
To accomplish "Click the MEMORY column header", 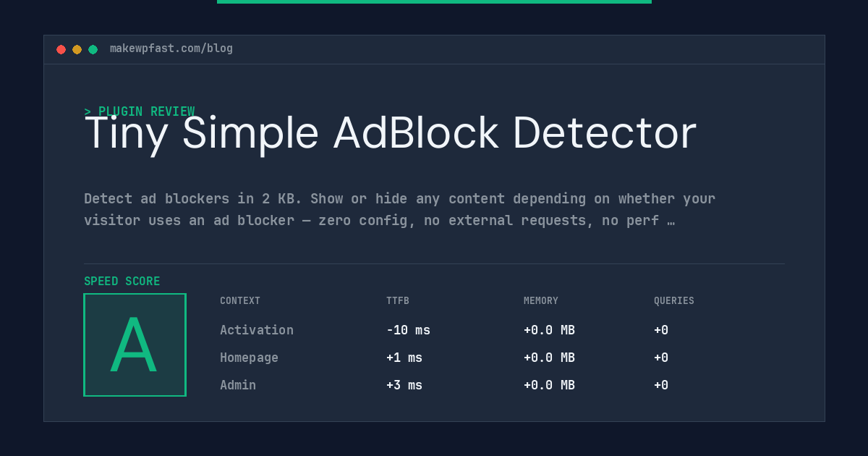I will (x=541, y=301).
